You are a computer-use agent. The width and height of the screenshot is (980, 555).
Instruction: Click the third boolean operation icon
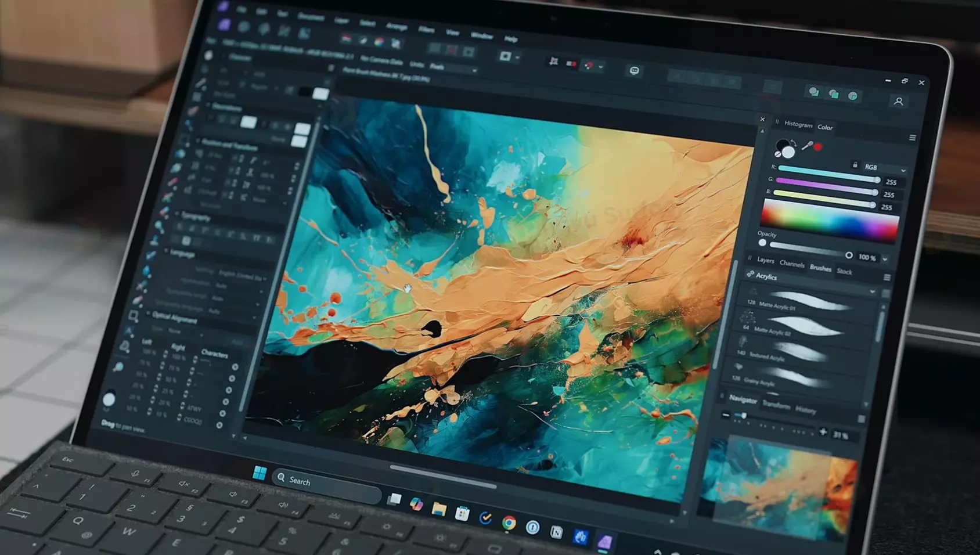tap(853, 96)
